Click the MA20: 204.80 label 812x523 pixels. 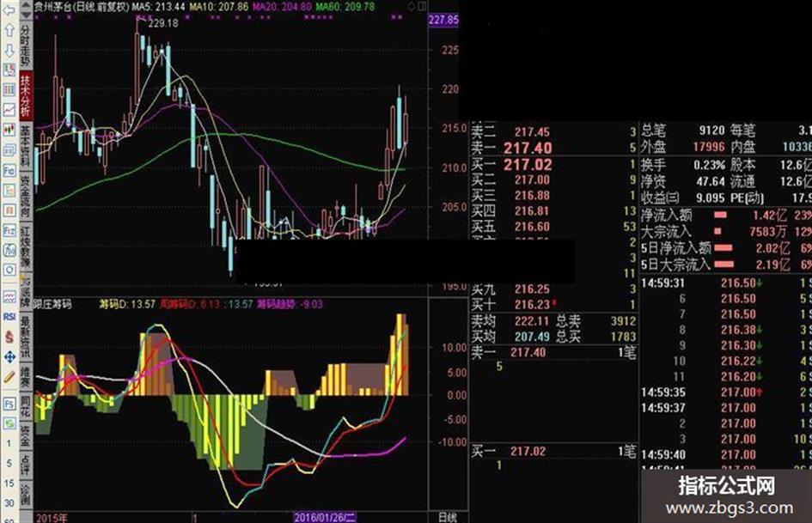[282, 7]
